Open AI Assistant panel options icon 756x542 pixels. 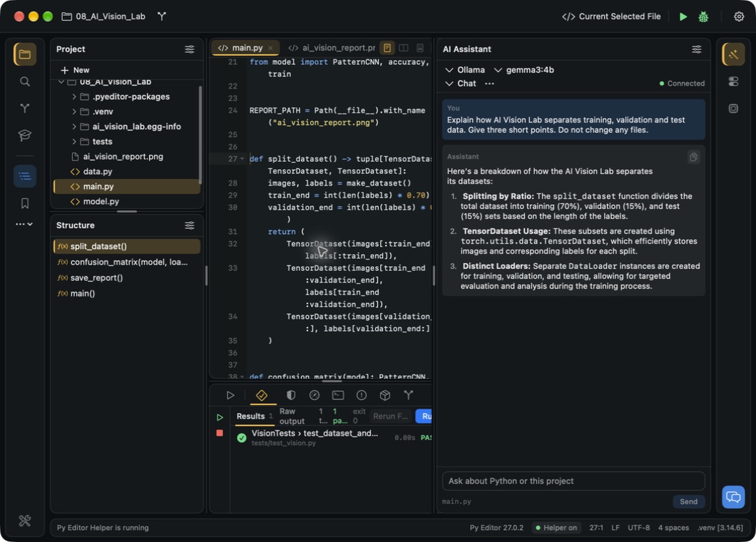click(696, 49)
